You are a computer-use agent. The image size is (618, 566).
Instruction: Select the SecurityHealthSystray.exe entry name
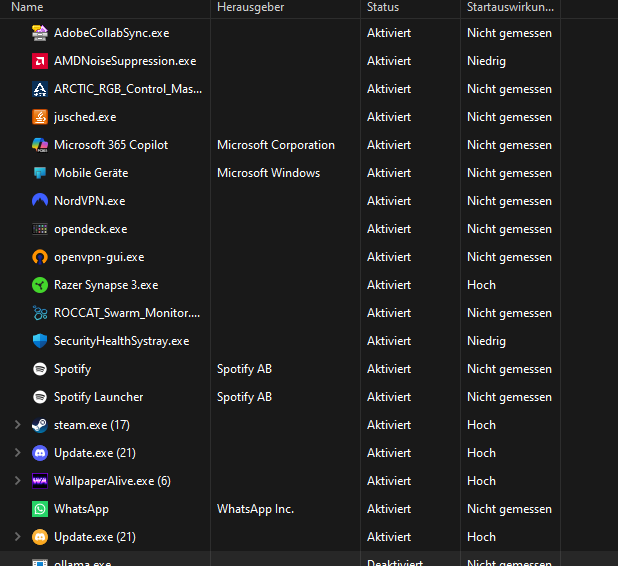pos(121,341)
